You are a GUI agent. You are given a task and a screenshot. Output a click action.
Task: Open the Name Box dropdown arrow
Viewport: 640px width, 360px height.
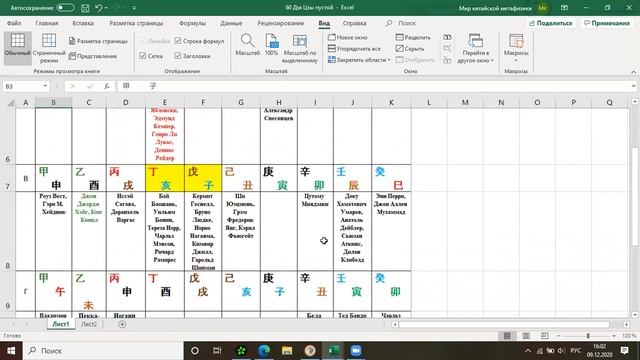[x=45, y=86]
